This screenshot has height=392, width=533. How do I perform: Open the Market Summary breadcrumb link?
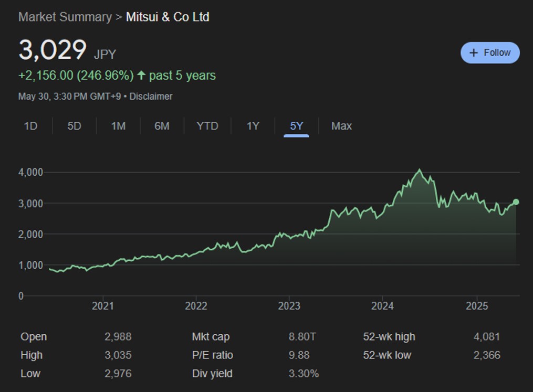[65, 17]
